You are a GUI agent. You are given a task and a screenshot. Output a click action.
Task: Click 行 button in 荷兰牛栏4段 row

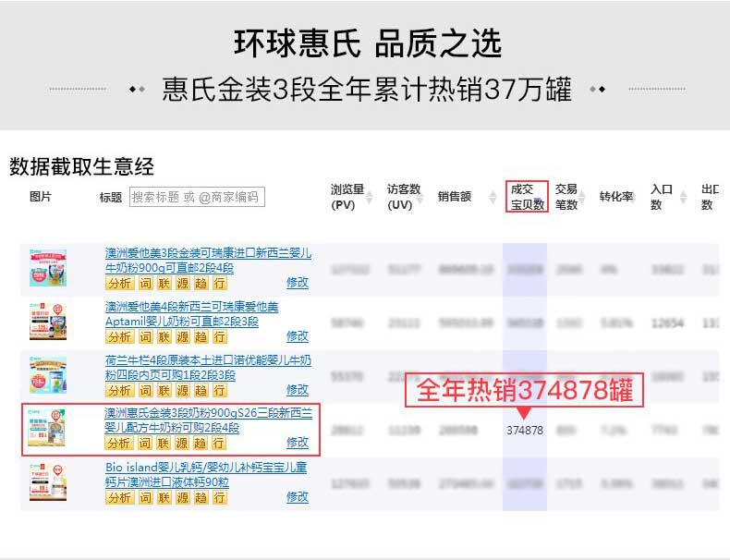coord(220,390)
